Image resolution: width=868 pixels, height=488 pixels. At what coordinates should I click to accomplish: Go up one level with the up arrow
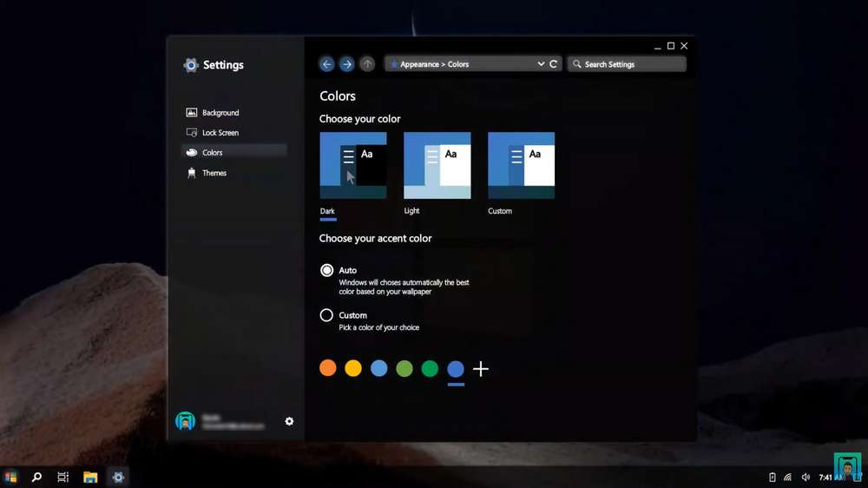coord(367,64)
